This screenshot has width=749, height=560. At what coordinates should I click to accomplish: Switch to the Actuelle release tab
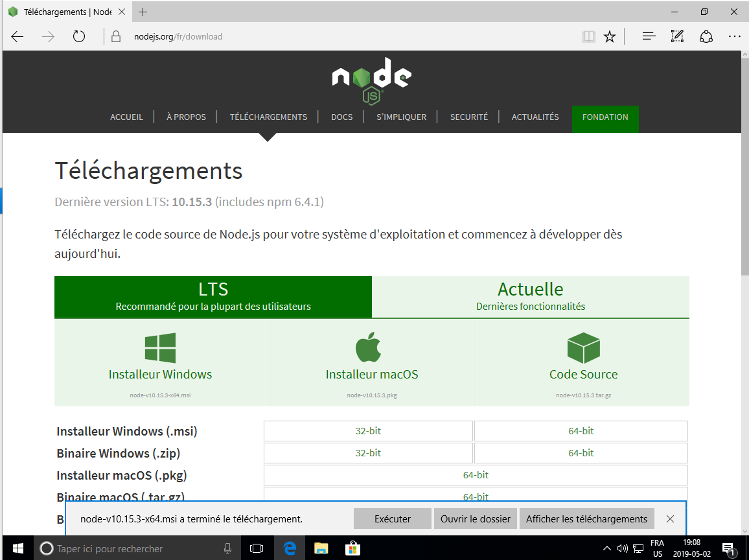tap(530, 297)
